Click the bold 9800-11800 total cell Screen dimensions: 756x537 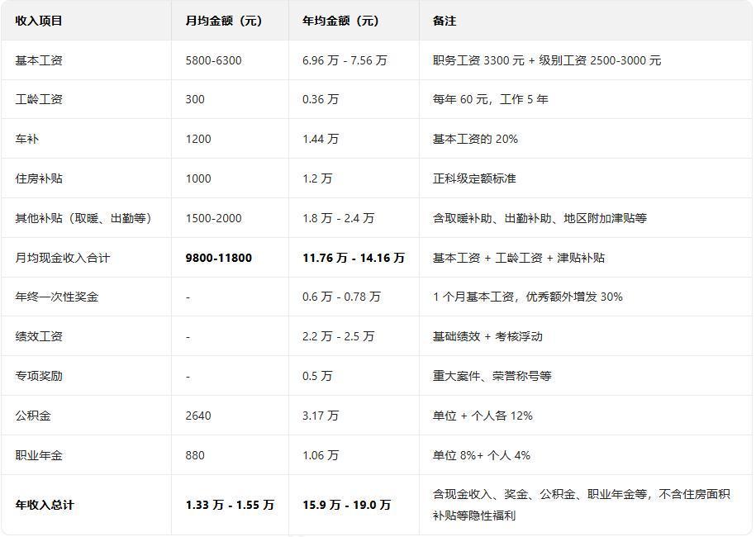coord(219,258)
